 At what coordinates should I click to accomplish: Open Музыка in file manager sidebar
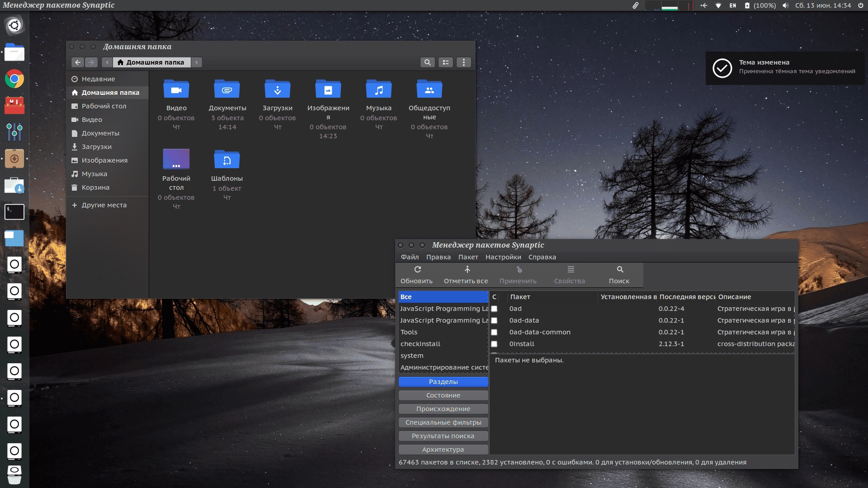108,174
